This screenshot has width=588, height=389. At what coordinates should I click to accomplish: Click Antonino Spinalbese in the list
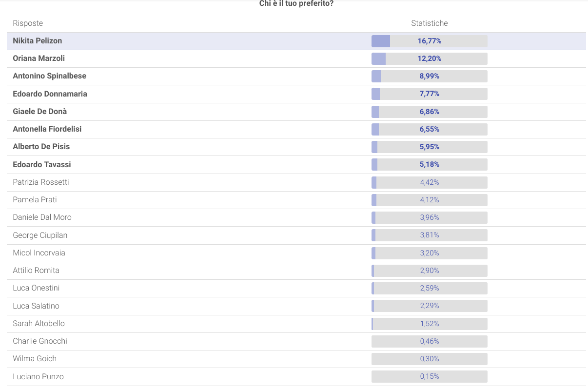[50, 76]
